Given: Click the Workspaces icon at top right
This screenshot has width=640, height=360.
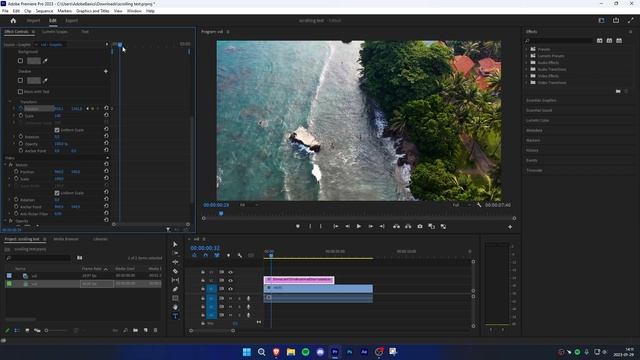Looking at the screenshot, I should click(x=601, y=20).
